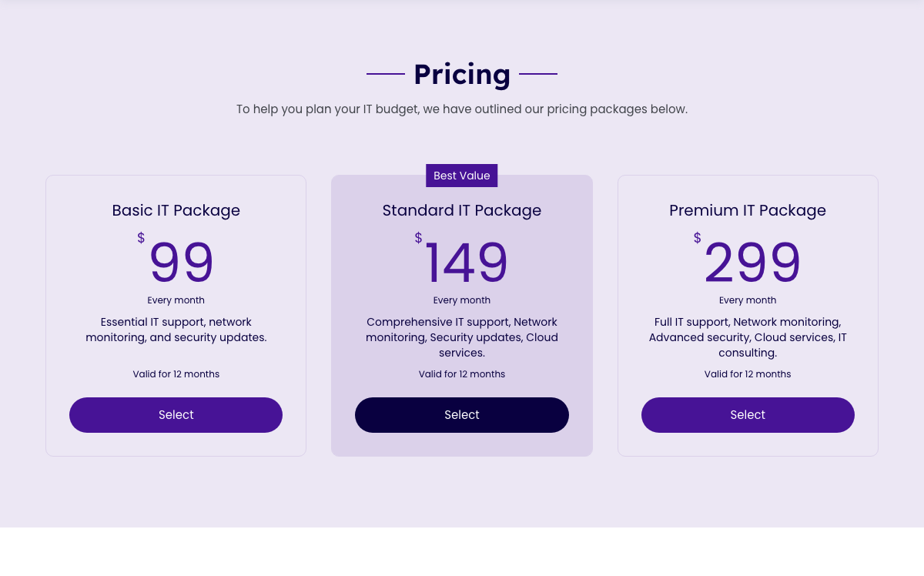Click Valid for 12 months on Premium card

pos(748,373)
